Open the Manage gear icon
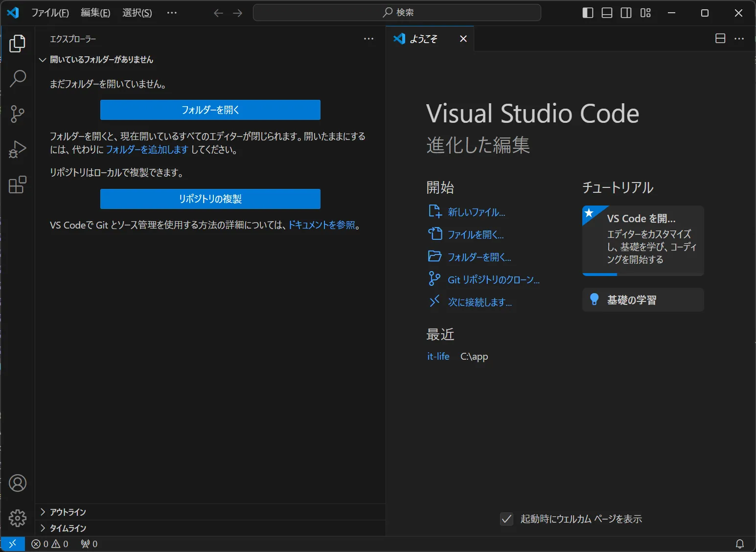The width and height of the screenshot is (756, 552). (18, 518)
